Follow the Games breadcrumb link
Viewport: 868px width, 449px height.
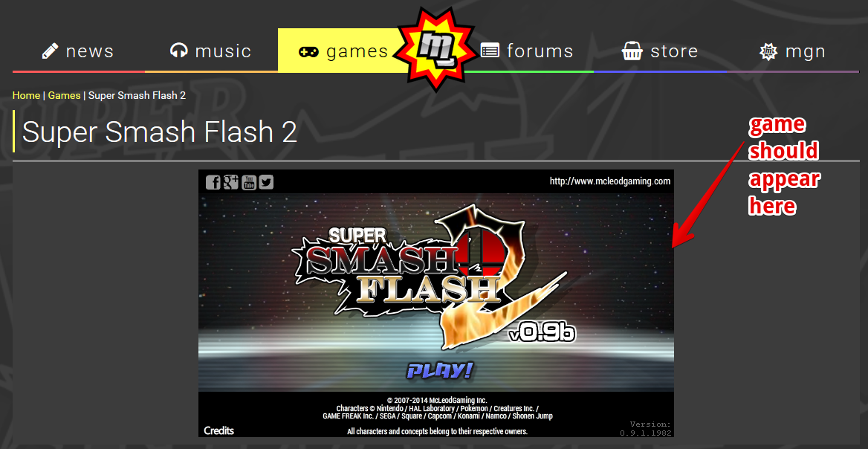pos(64,95)
